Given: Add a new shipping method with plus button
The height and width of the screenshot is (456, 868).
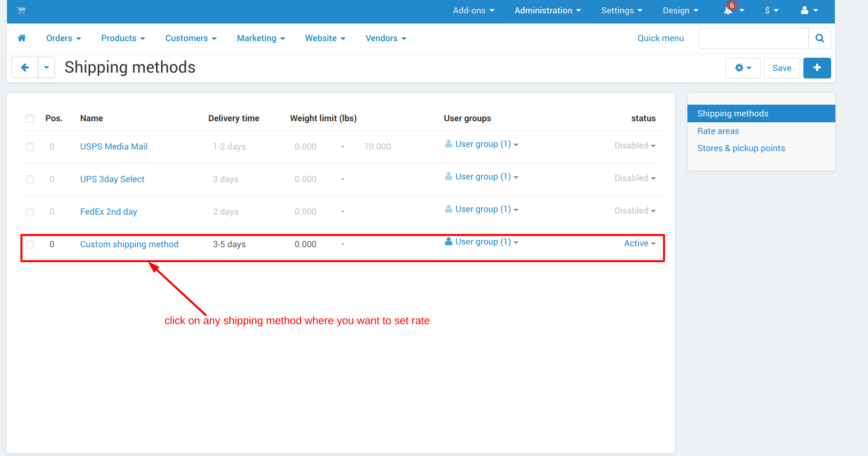Looking at the screenshot, I should pos(817,68).
